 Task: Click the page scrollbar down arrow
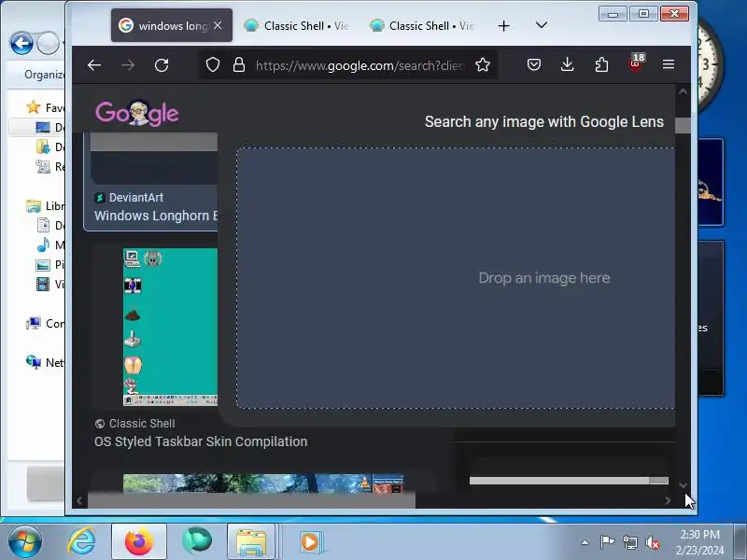pyautogui.click(x=683, y=485)
